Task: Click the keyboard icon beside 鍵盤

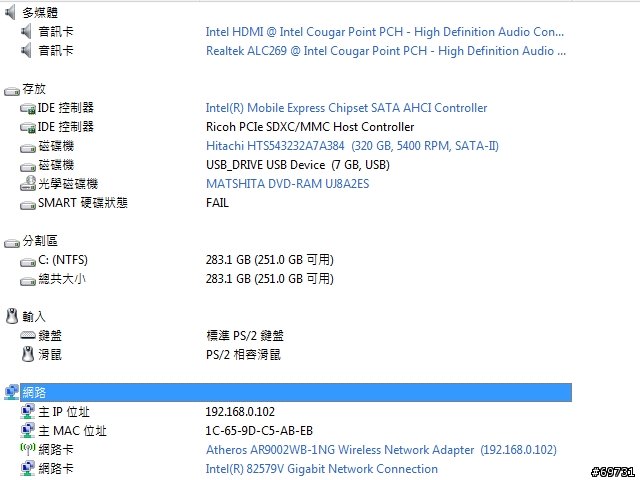Action: (28, 335)
